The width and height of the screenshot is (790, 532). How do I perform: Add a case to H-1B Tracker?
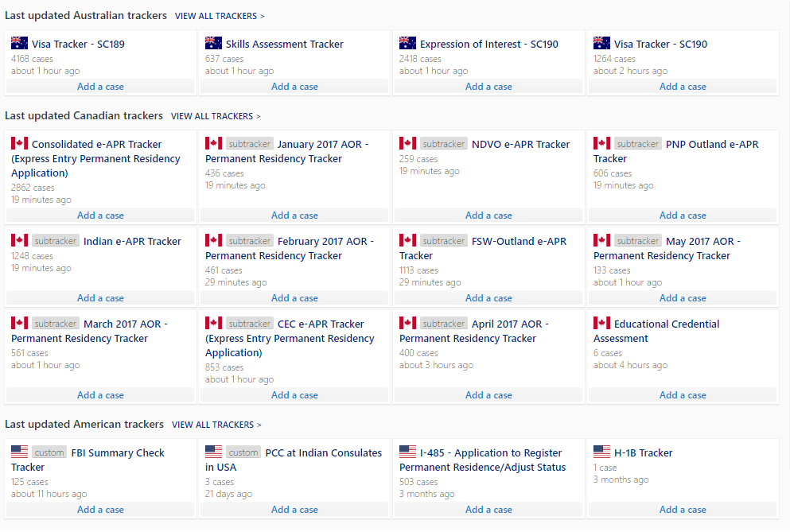pyautogui.click(x=683, y=510)
